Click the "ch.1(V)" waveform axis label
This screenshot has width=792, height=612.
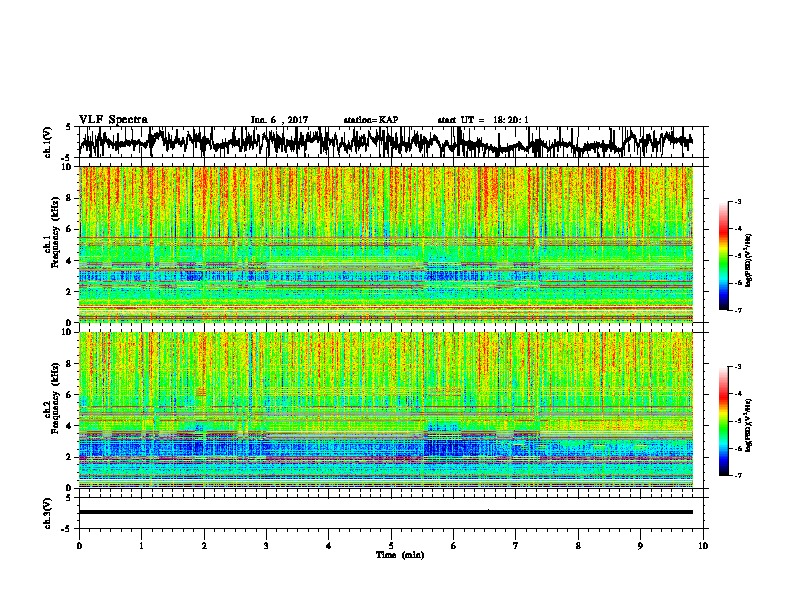[x=47, y=142]
